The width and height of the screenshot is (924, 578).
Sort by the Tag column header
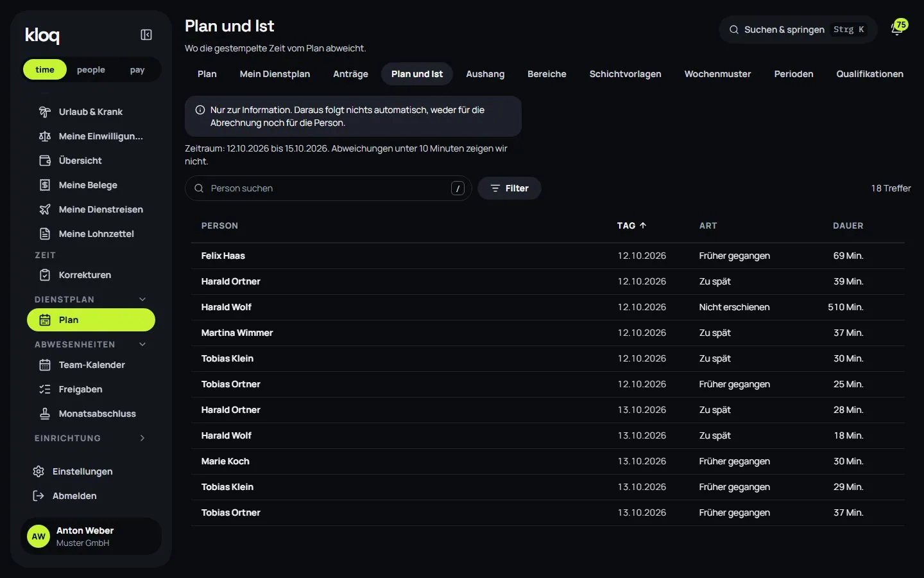[x=631, y=225]
